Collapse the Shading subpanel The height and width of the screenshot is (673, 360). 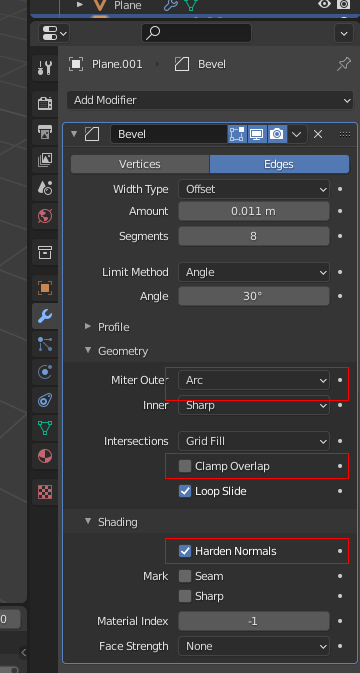pyautogui.click(x=88, y=521)
